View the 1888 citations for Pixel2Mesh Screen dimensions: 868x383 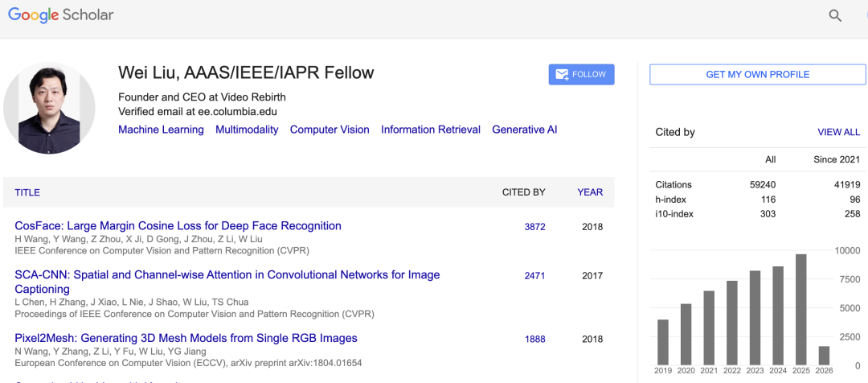534,340
